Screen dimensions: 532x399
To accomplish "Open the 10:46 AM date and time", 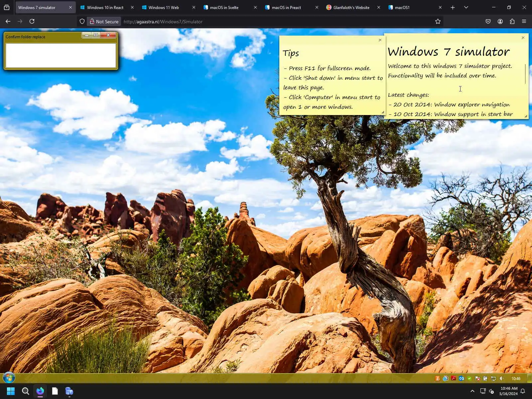I will pos(509,391).
